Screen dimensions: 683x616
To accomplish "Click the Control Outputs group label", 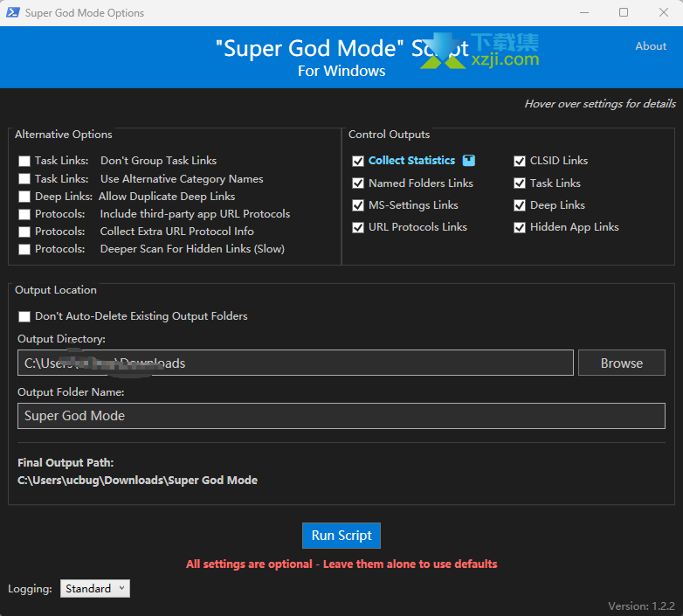I will [x=389, y=135].
